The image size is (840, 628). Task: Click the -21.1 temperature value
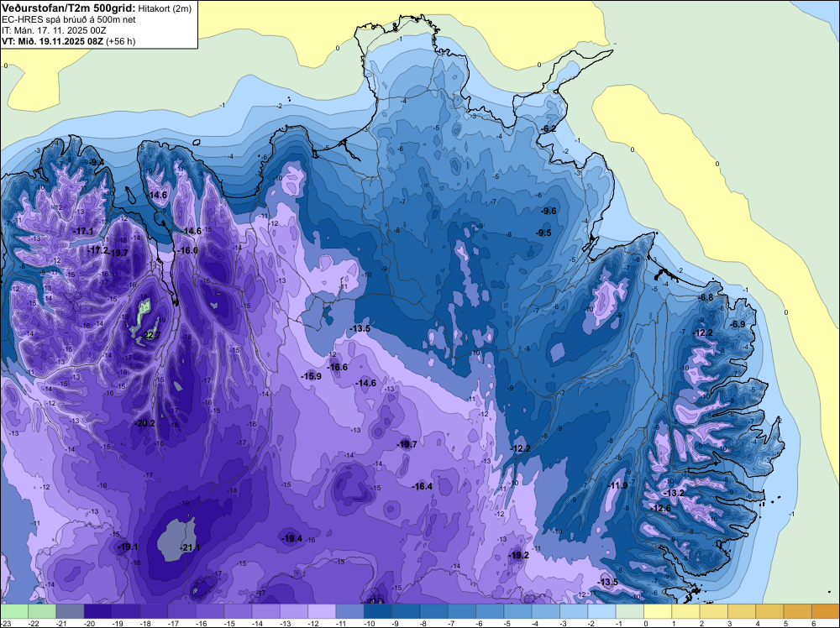point(191,547)
